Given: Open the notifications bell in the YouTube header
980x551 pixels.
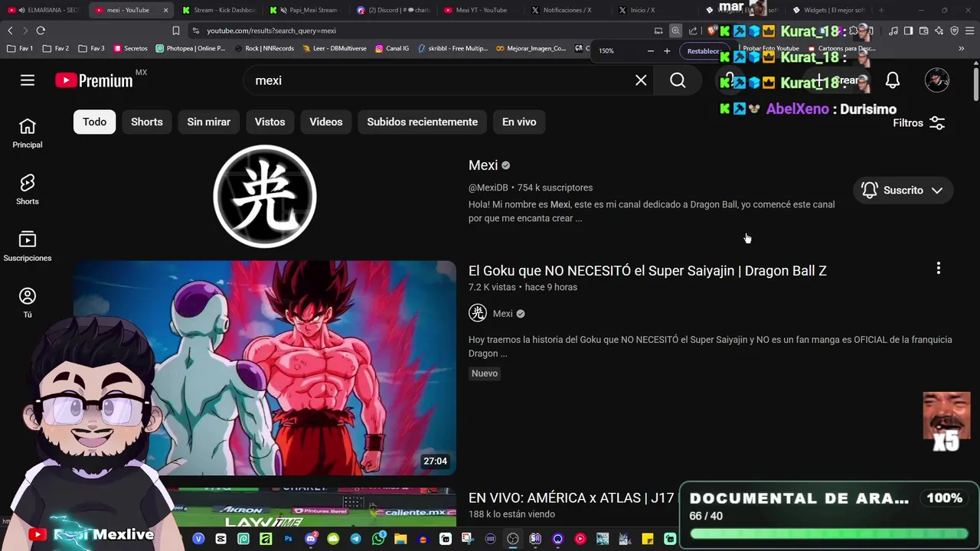Looking at the screenshot, I should [893, 80].
